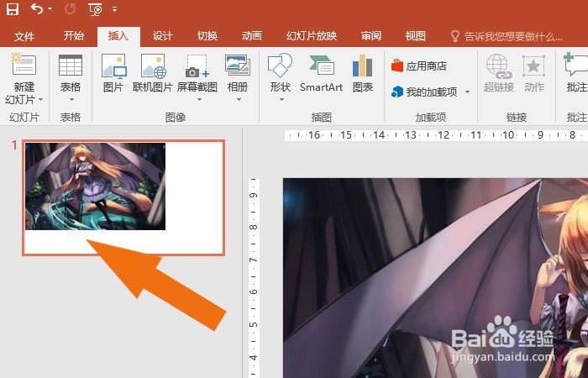Open the 动画 animations tab
Image resolution: width=588 pixels, height=378 pixels.
tap(252, 36)
